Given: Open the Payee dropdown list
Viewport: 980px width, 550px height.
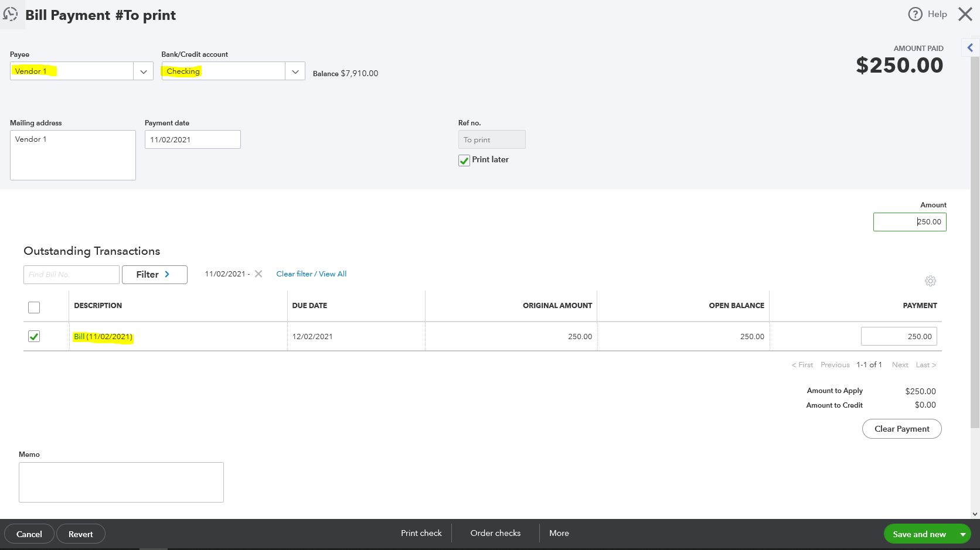Looking at the screenshot, I should tap(143, 71).
